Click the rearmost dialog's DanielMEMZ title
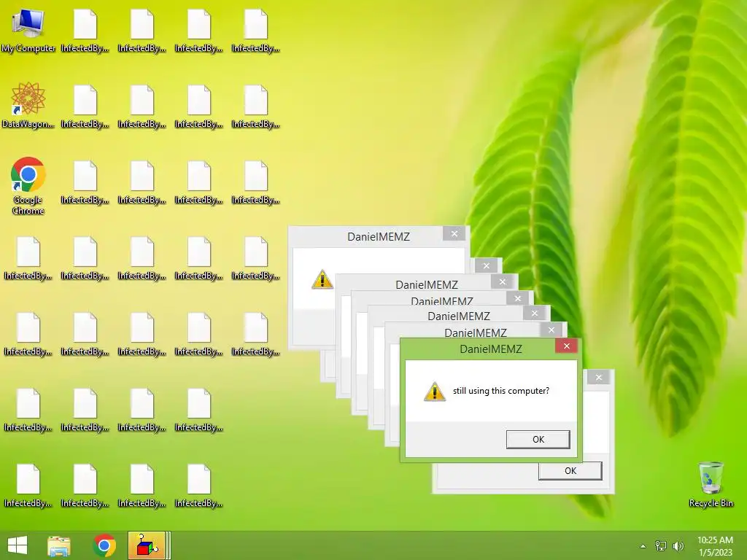Image resolution: width=747 pixels, height=560 pixels. 379,237
